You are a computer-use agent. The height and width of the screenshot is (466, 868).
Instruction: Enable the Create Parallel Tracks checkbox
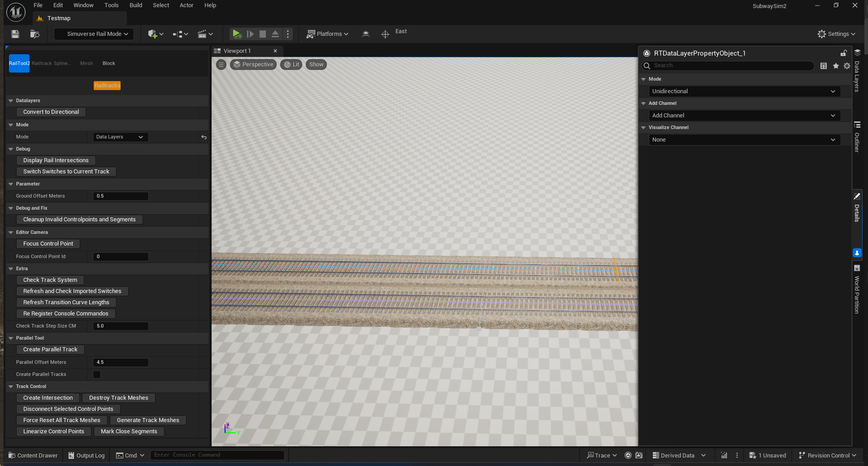[x=97, y=375]
